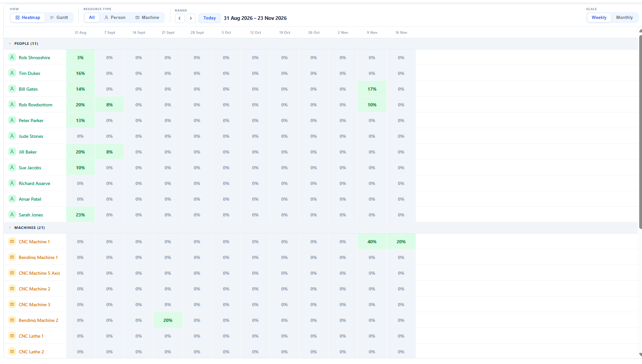Open CNC Machine 5 Axis resource name
This screenshot has width=642, height=364.
(39, 273)
